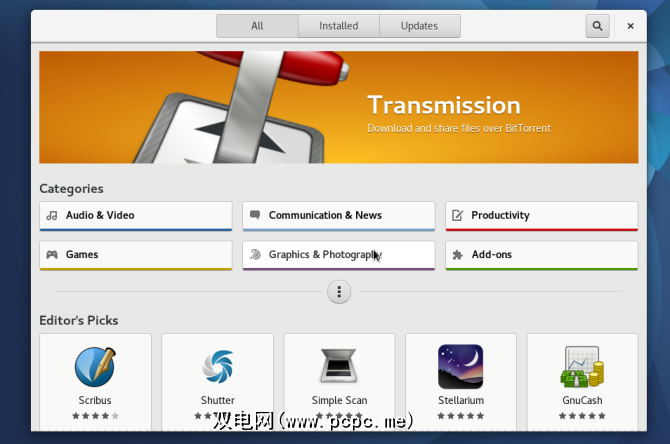Click the Editor's Picks heading
The height and width of the screenshot is (444, 670).
pyautogui.click(x=79, y=321)
